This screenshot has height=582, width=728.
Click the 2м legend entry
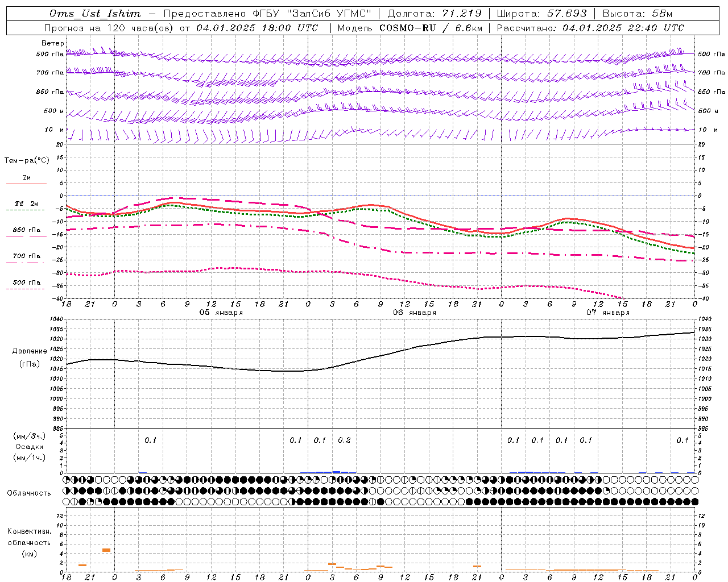tap(27, 178)
